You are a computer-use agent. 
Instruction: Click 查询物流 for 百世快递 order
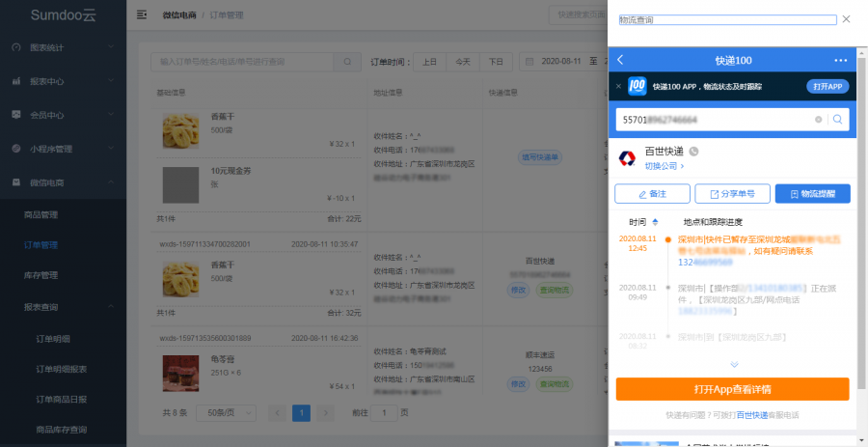click(555, 291)
